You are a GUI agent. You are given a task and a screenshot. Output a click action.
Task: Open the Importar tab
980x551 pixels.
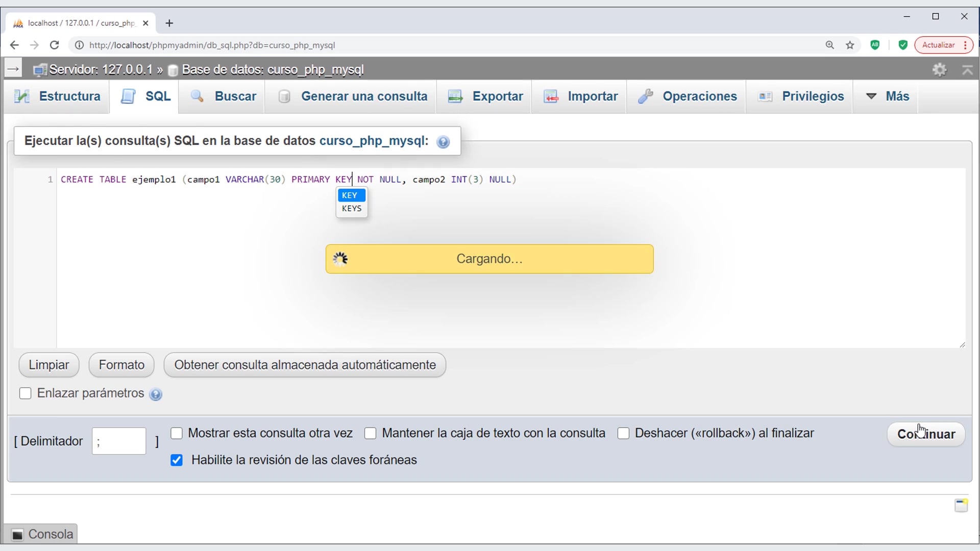580,96
